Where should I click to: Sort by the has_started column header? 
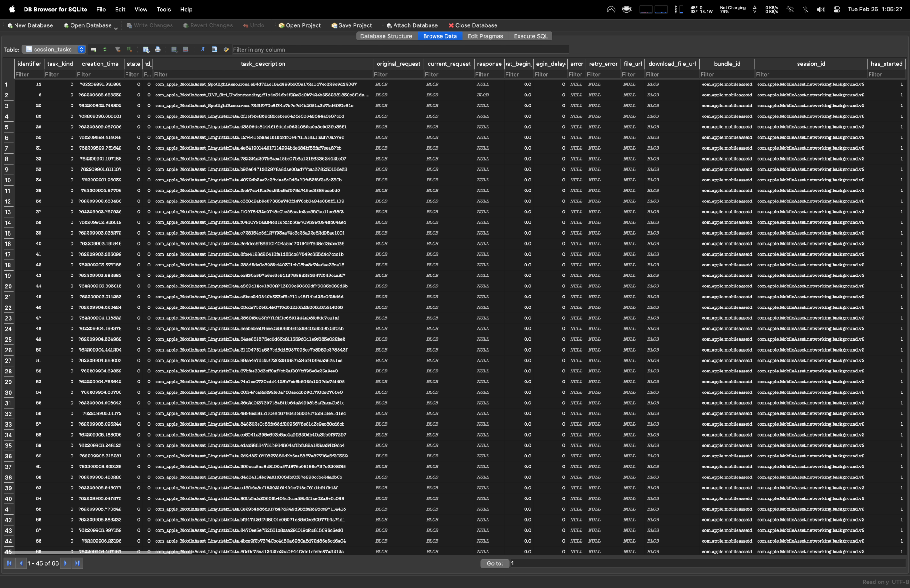coord(886,64)
